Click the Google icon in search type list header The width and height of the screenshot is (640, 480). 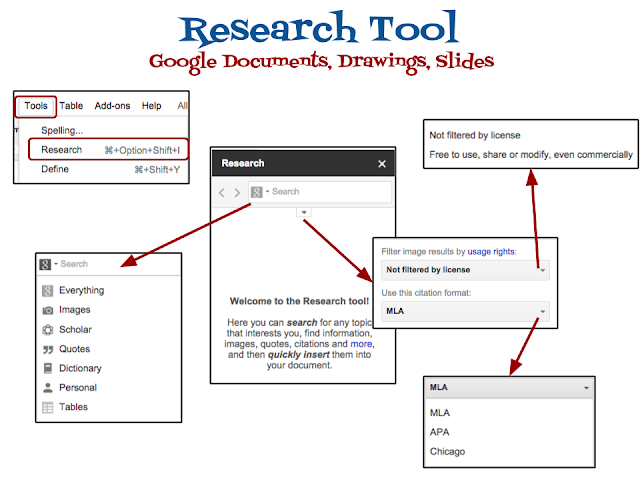pyautogui.click(x=45, y=264)
